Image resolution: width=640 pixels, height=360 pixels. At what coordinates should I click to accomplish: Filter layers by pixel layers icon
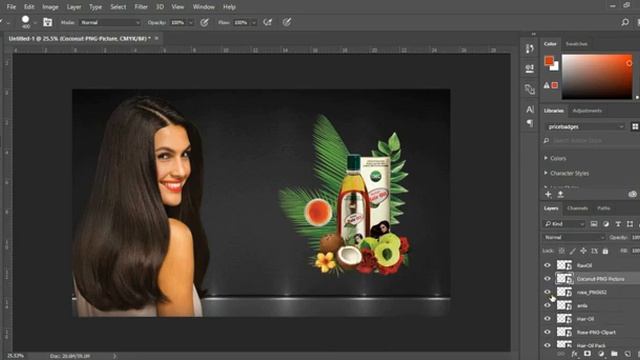(594, 224)
